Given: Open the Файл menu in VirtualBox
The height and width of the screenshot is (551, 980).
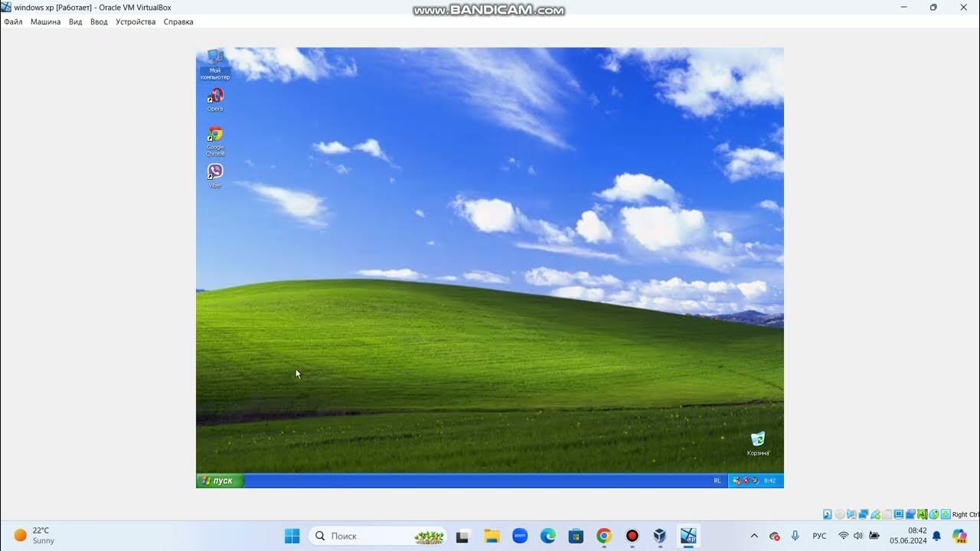Looking at the screenshot, I should click(x=13, y=21).
